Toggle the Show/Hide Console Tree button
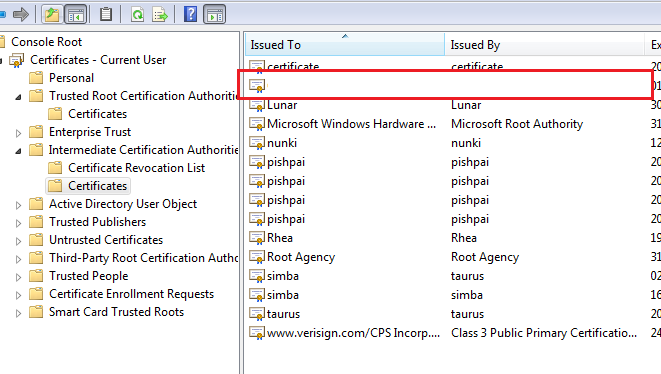661x374 pixels. click(x=76, y=14)
